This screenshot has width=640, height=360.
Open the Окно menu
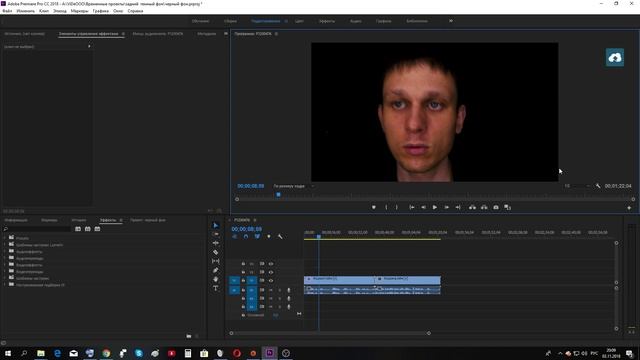pos(118,11)
